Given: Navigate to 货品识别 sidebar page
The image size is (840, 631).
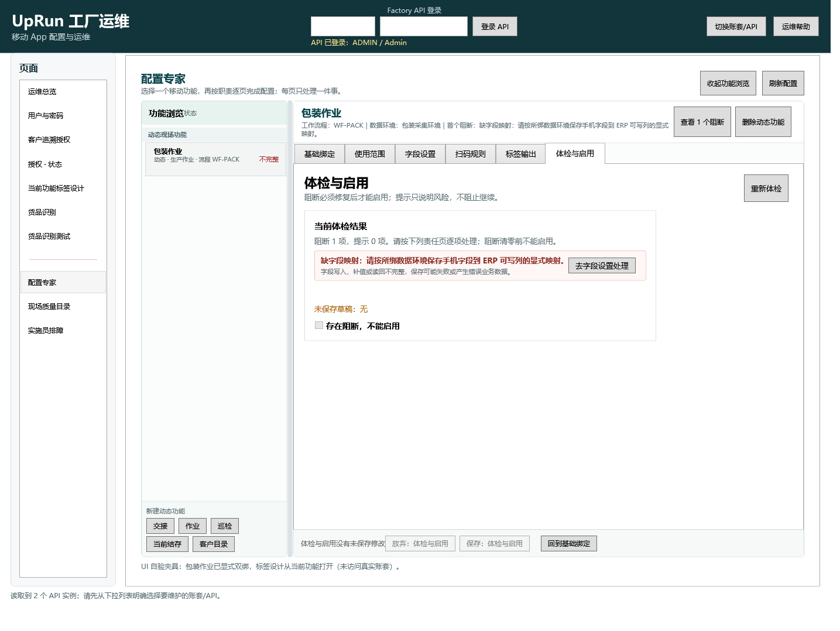Looking at the screenshot, I should click(x=63, y=212).
